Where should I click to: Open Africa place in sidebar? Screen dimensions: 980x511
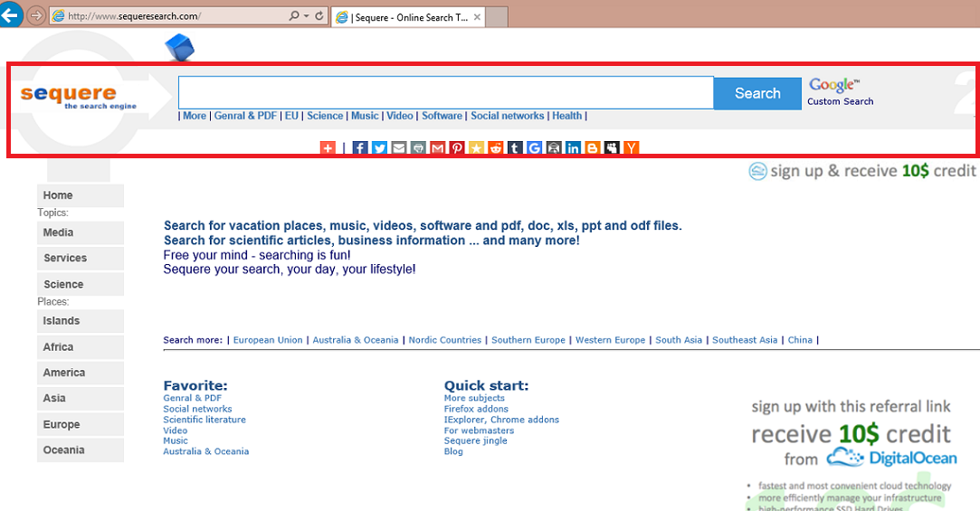tap(81, 347)
